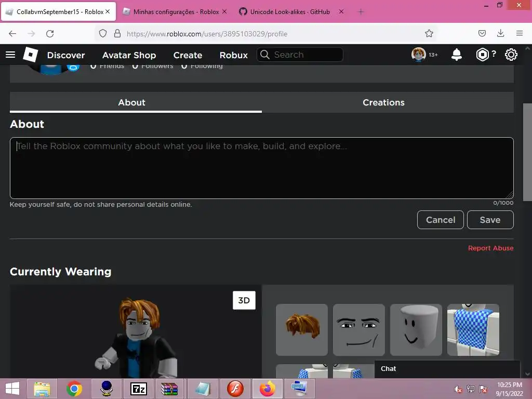Click the Action Center flag tray icon
Screen dimensions: 532x399
click(483, 389)
